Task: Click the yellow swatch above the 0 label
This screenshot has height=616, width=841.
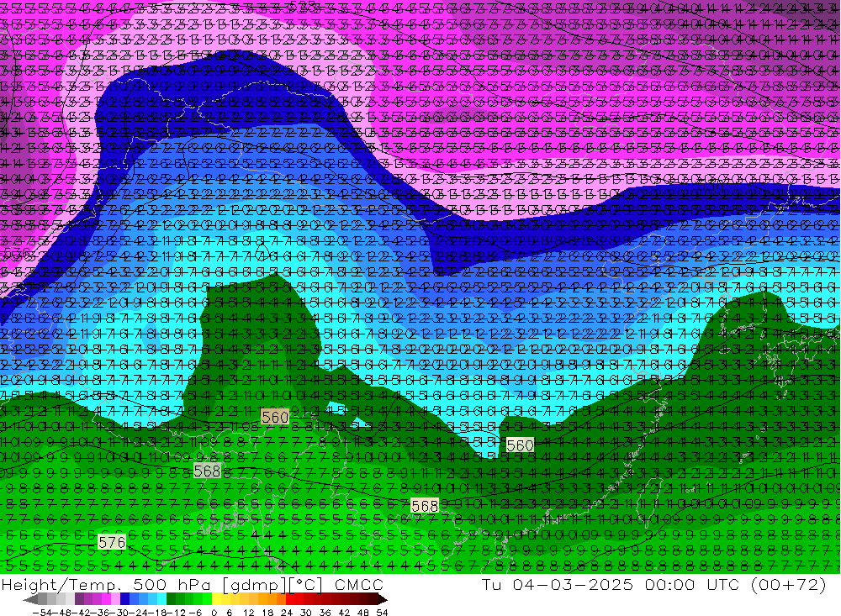Action: point(216,599)
